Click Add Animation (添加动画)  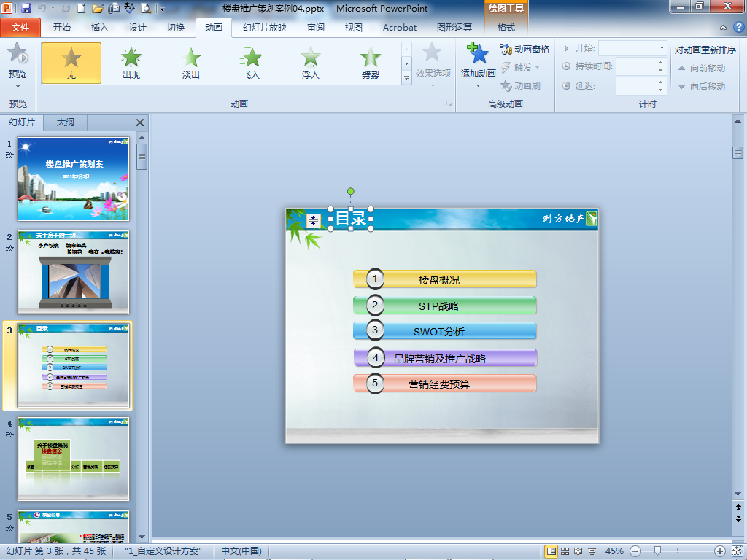pos(479,66)
